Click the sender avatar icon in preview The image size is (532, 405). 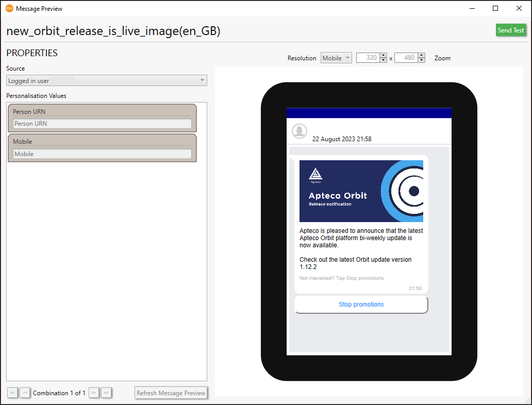(x=300, y=131)
